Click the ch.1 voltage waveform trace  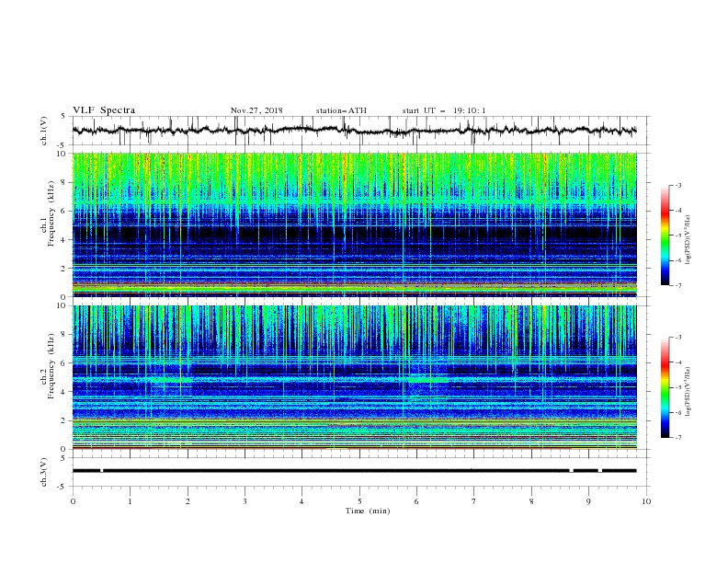(x=354, y=131)
